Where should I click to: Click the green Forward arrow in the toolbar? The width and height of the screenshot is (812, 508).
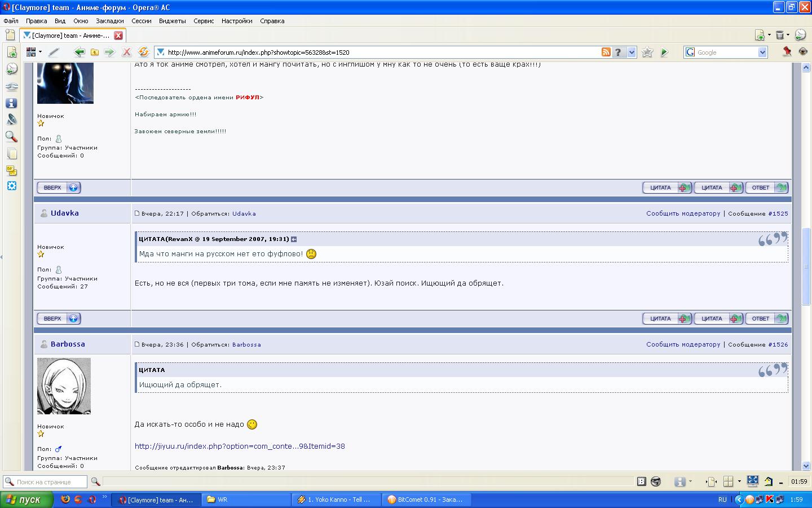pyautogui.click(x=109, y=52)
